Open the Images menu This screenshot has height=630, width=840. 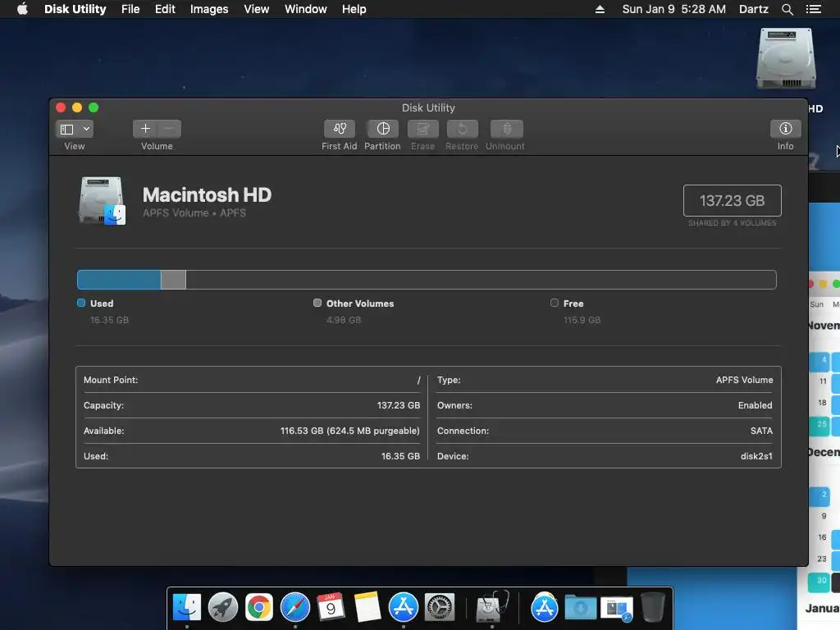(x=209, y=9)
